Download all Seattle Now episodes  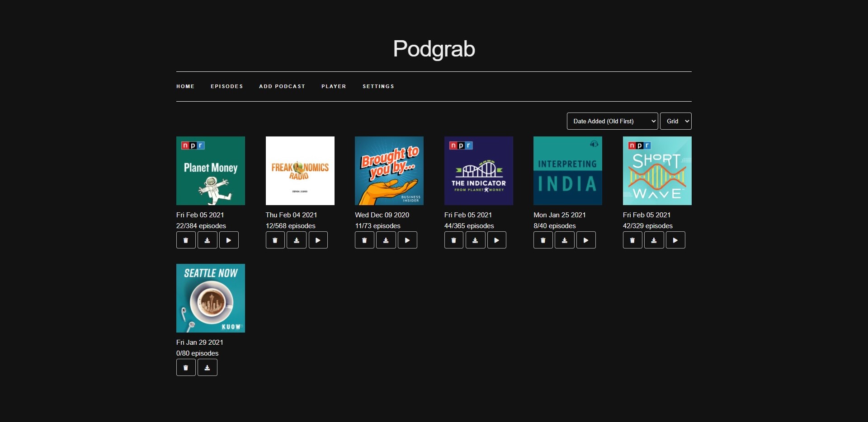pyautogui.click(x=208, y=367)
